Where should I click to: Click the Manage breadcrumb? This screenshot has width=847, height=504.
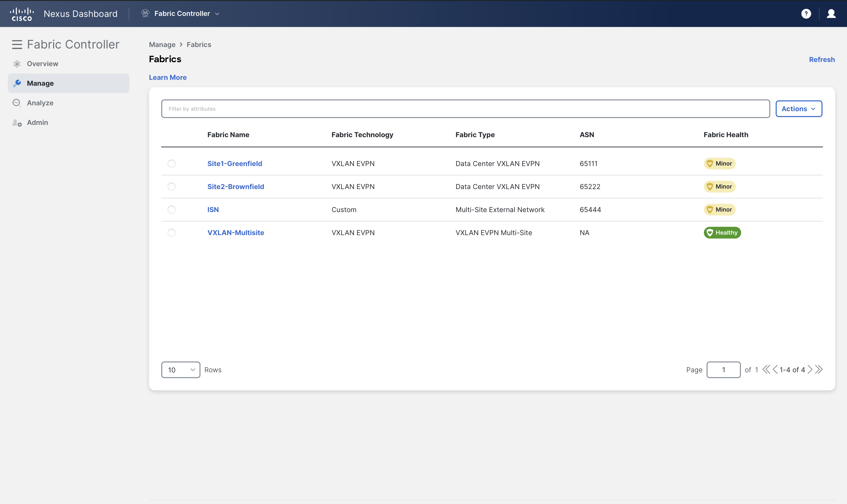tap(162, 45)
